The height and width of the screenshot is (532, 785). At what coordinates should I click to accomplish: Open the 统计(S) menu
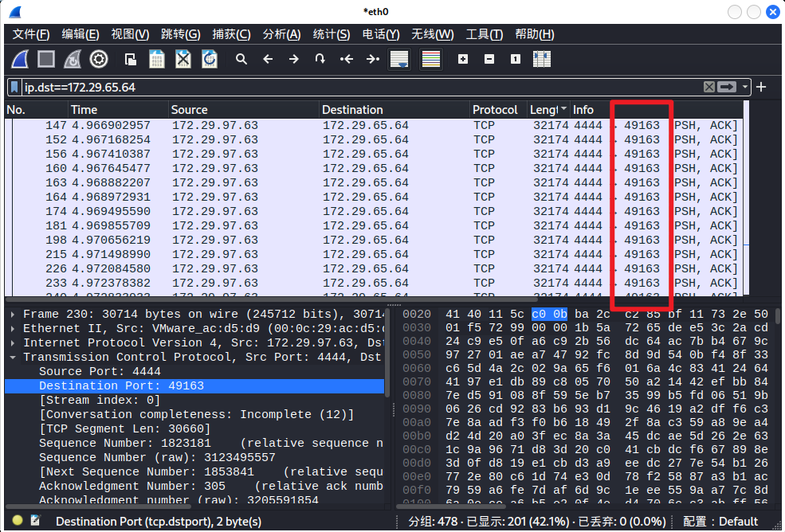pos(332,34)
